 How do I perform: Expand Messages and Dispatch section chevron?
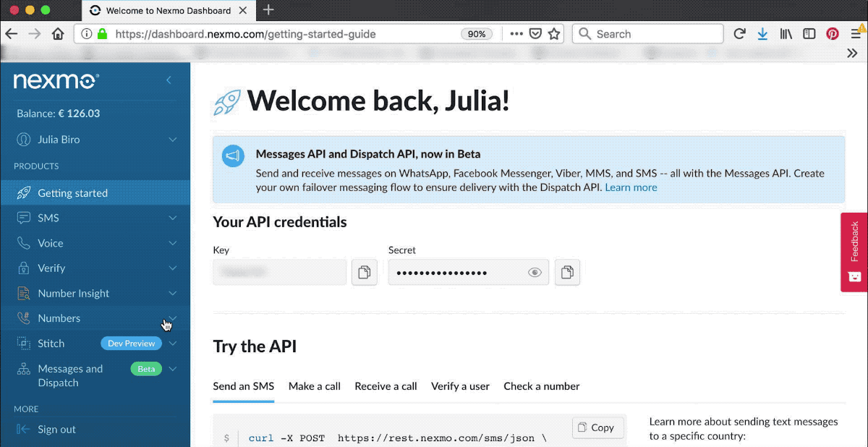(x=173, y=369)
